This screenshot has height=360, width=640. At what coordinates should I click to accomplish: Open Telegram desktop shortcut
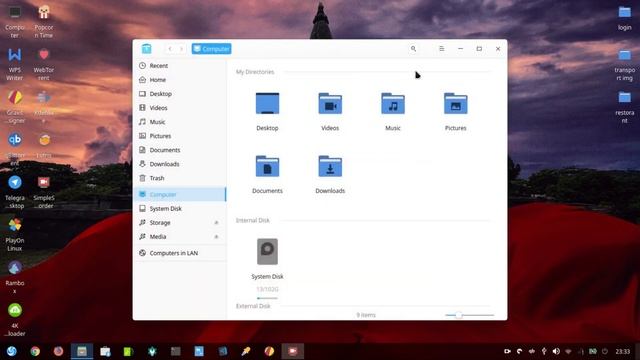[15, 192]
